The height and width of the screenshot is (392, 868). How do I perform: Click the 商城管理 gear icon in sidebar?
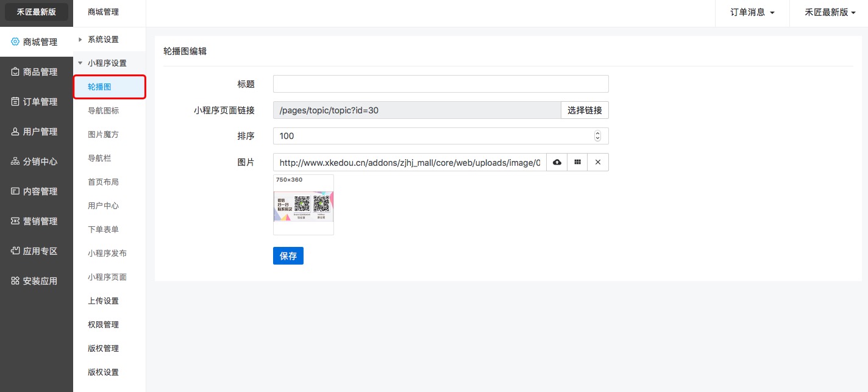point(15,42)
